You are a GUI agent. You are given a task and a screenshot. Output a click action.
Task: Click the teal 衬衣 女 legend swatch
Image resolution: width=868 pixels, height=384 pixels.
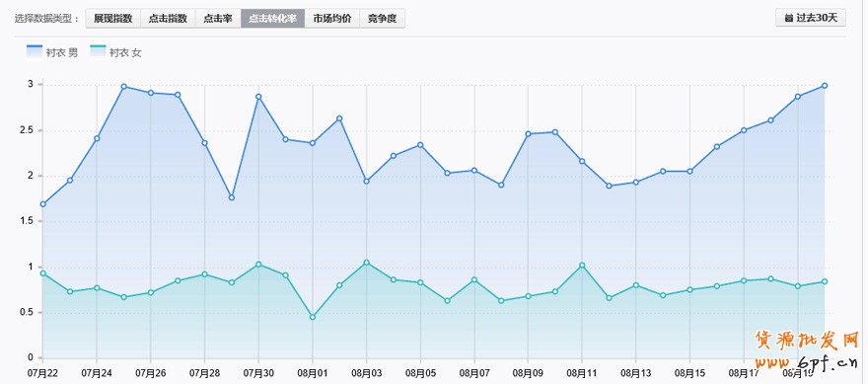(98, 51)
